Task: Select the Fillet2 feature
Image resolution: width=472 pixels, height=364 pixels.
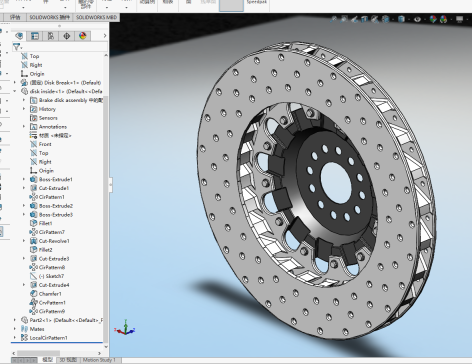Action: [46, 250]
